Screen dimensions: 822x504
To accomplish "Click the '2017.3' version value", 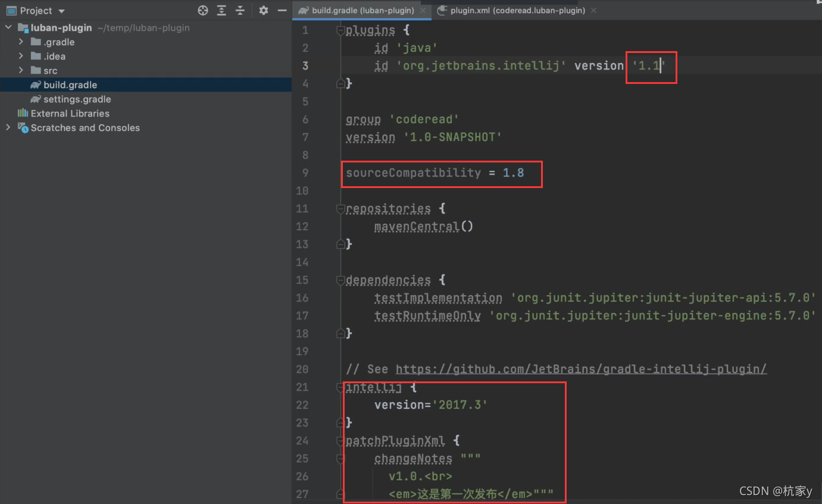I will (460, 405).
